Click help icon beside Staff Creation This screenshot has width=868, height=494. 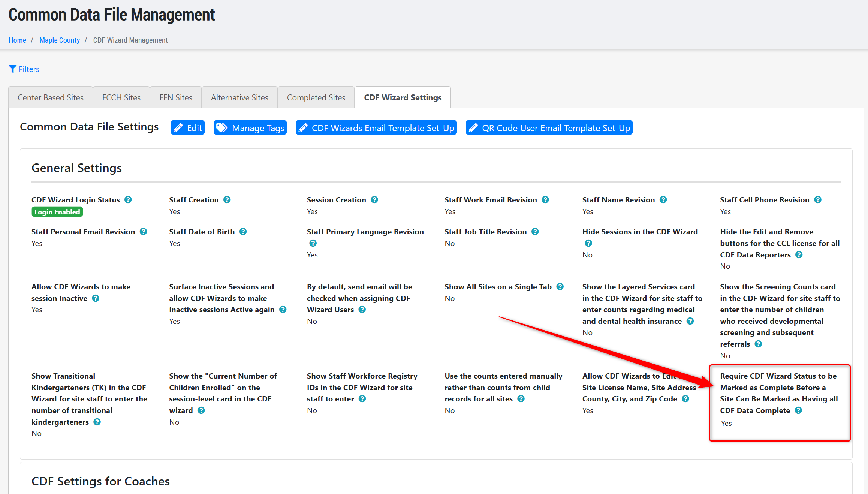pos(227,200)
